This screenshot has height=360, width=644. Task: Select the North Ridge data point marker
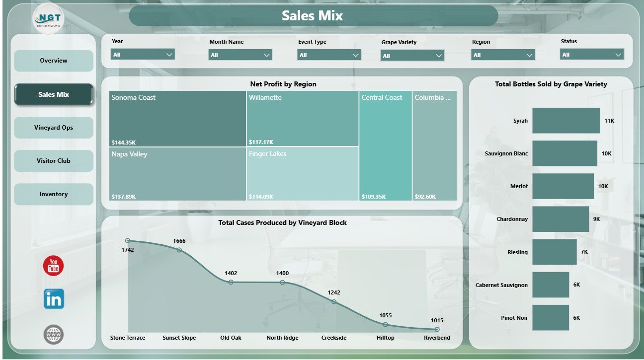tap(282, 282)
